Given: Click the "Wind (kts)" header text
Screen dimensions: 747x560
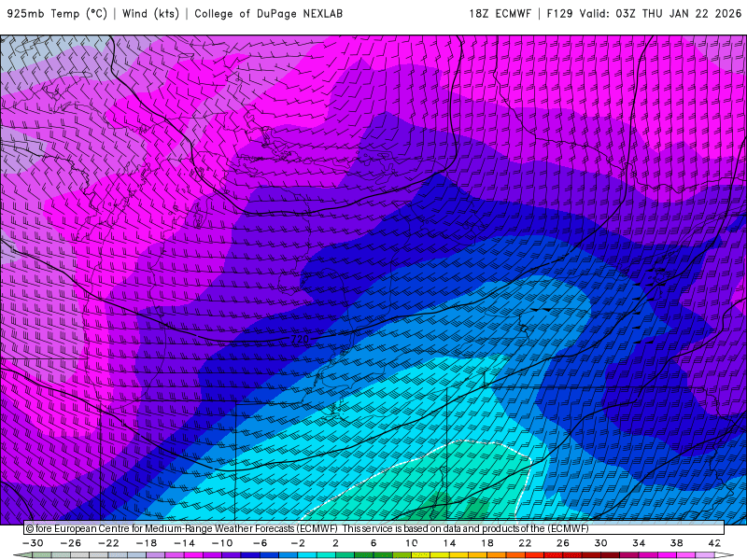Looking at the screenshot, I should (x=150, y=14).
